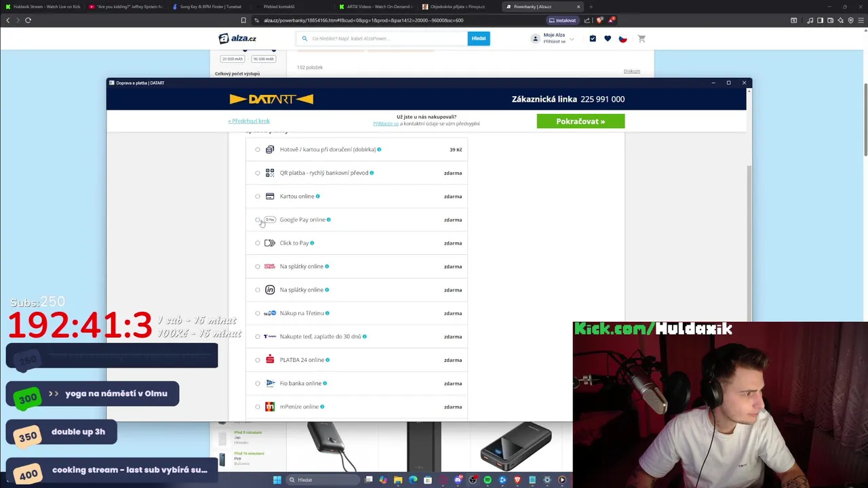The width and height of the screenshot is (868, 488).
Task: Open info tooltip next to QR platba
Action: point(372,173)
